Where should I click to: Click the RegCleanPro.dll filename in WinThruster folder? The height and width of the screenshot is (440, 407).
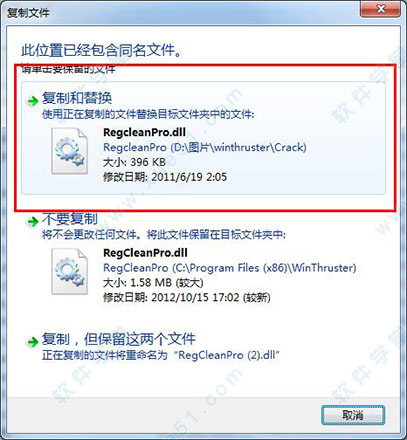(x=145, y=253)
